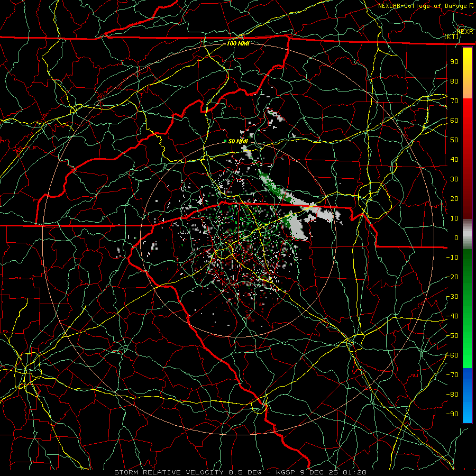The image size is (476, 476).
Task: Click the positive 60 scale label
Action: (x=454, y=120)
